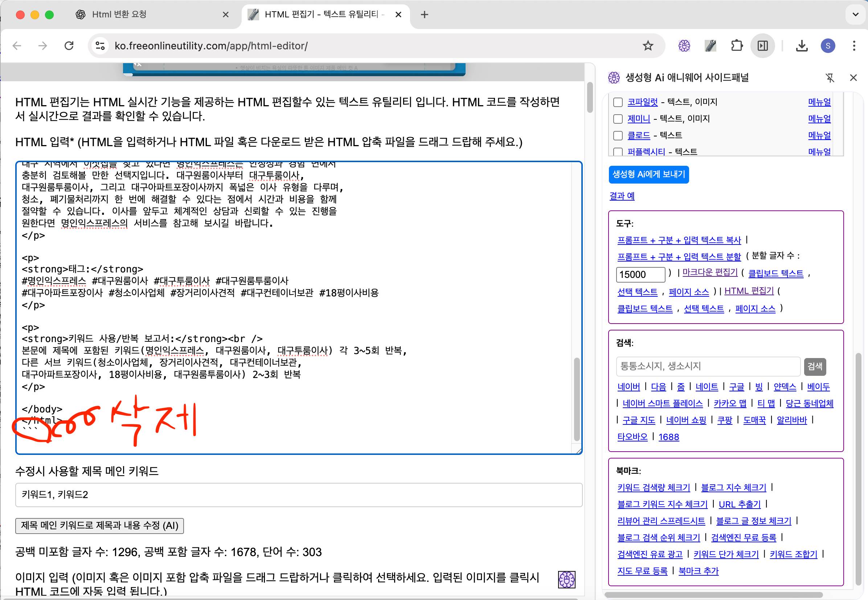This screenshot has width=868, height=600.
Task: Toggle the browser side panel icon
Action: pyautogui.click(x=763, y=46)
